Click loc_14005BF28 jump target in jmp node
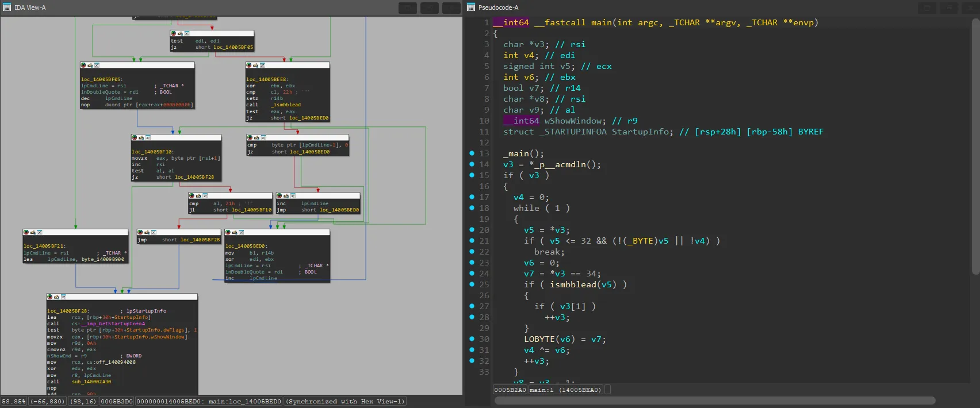 (200, 240)
